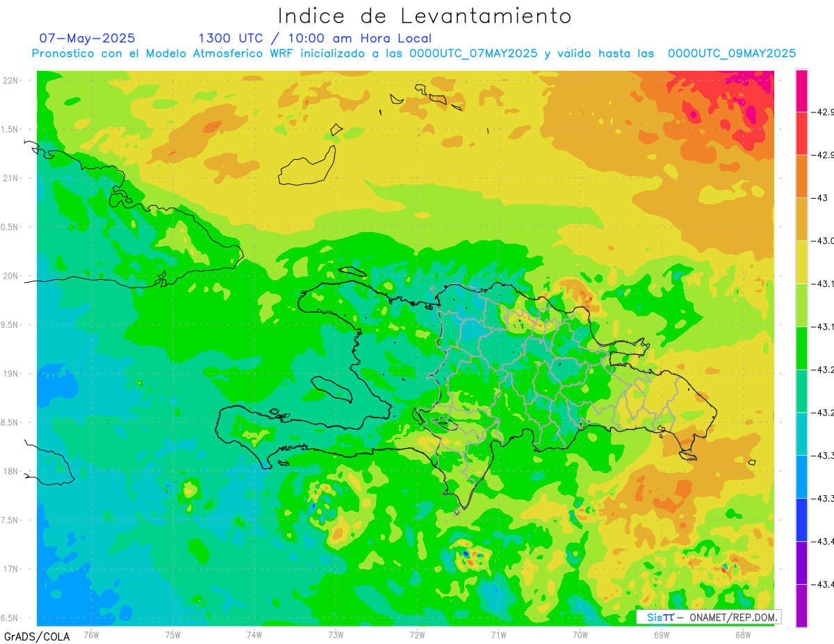Click the teal-green swatch in the legend
The width and height of the screenshot is (834, 644).
tap(801, 391)
